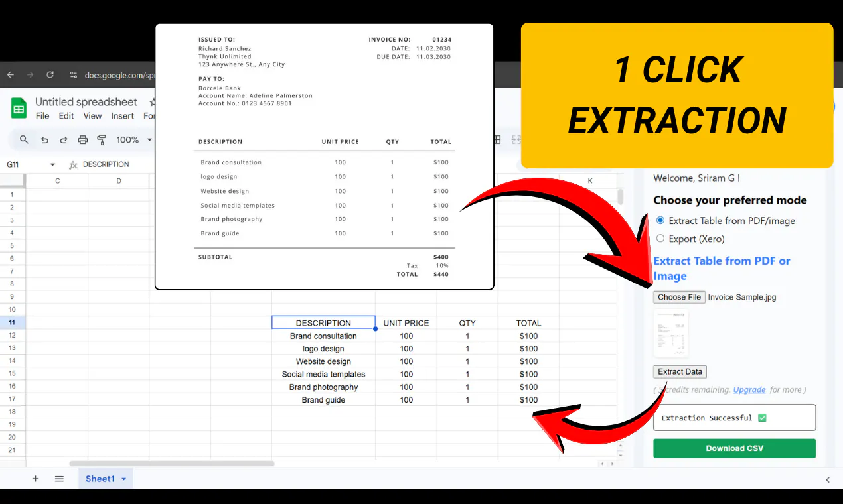Select the $100 cell in row 12
The width and height of the screenshot is (843, 504).
click(528, 336)
